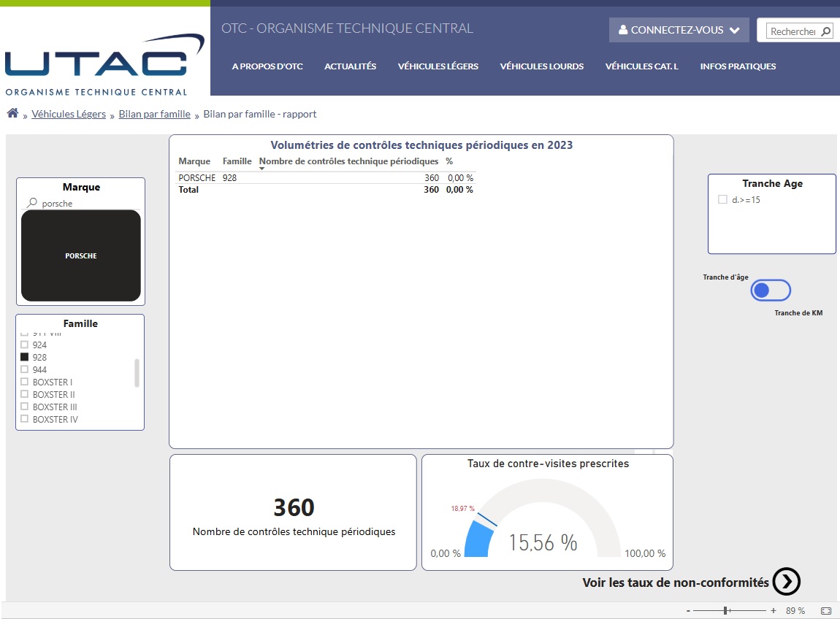Check the BOXSTER III checkbox
Screen dimensions: 840x619
pyautogui.click(x=24, y=407)
